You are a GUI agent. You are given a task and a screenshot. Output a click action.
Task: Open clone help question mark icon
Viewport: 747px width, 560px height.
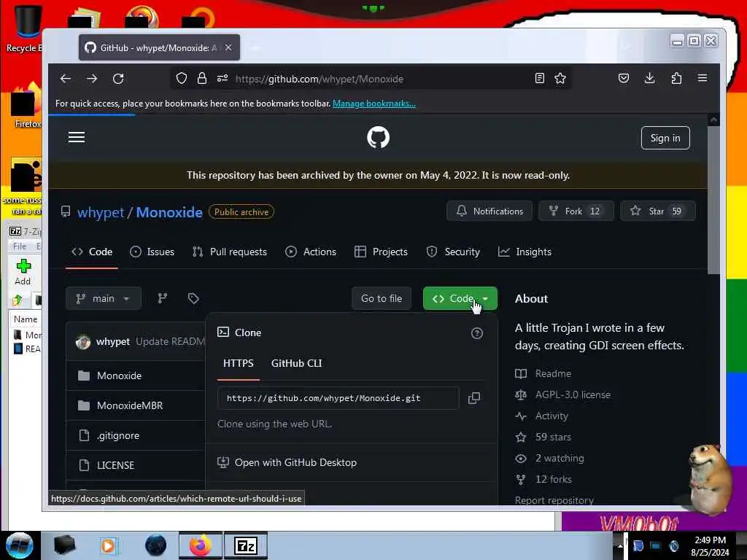click(x=477, y=333)
